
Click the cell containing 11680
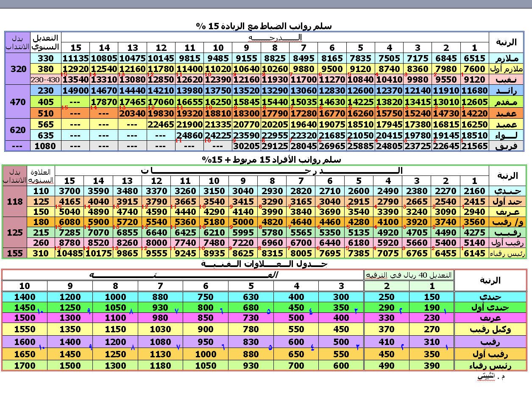coord(474,91)
